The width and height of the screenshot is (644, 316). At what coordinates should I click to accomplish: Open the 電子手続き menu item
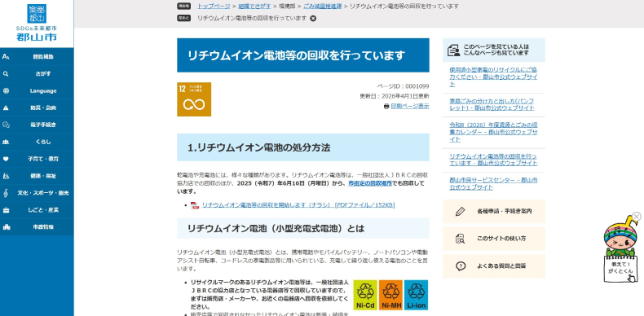[37, 125]
